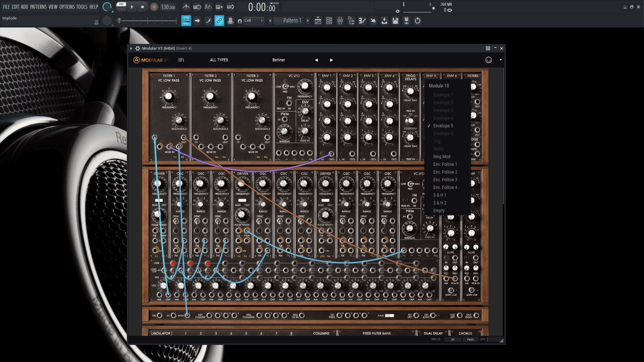Click the MIDI learn face icon
The image size is (644, 362).
click(x=489, y=60)
